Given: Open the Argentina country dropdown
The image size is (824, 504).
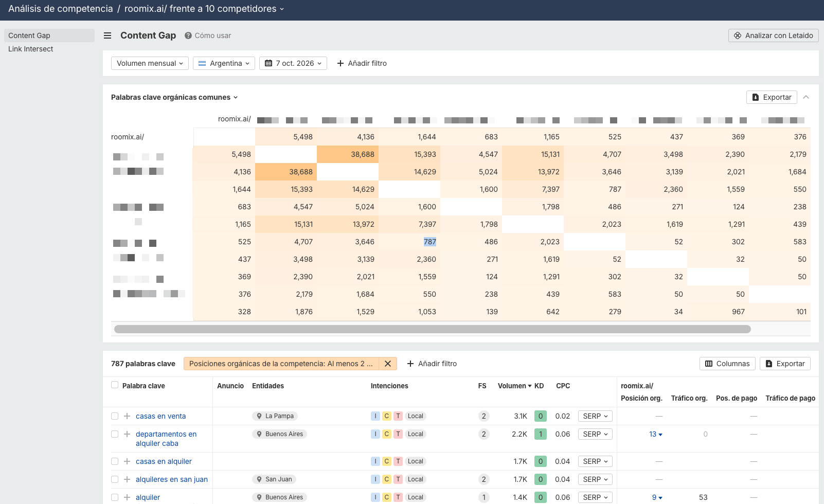Looking at the screenshot, I should [224, 63].
